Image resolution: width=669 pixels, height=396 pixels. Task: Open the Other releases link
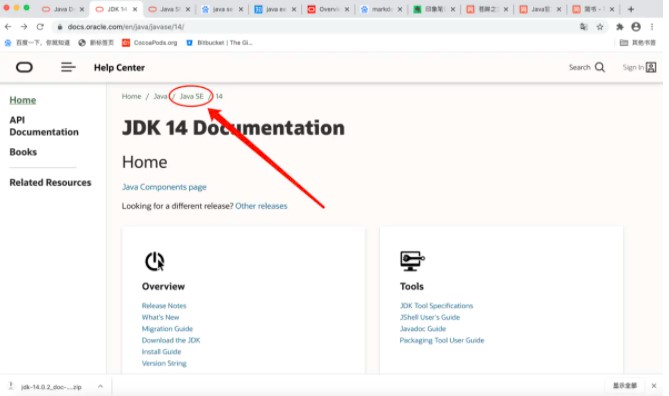[261, 206]
